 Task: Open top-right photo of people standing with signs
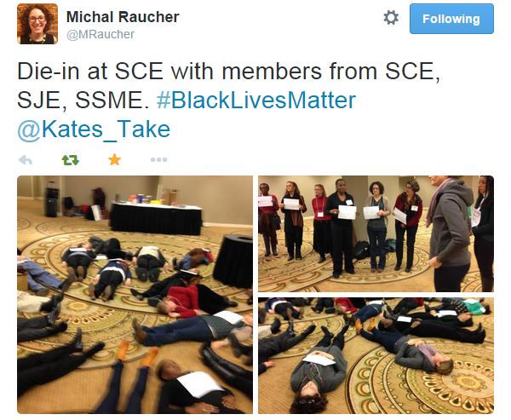pos(376,233)
